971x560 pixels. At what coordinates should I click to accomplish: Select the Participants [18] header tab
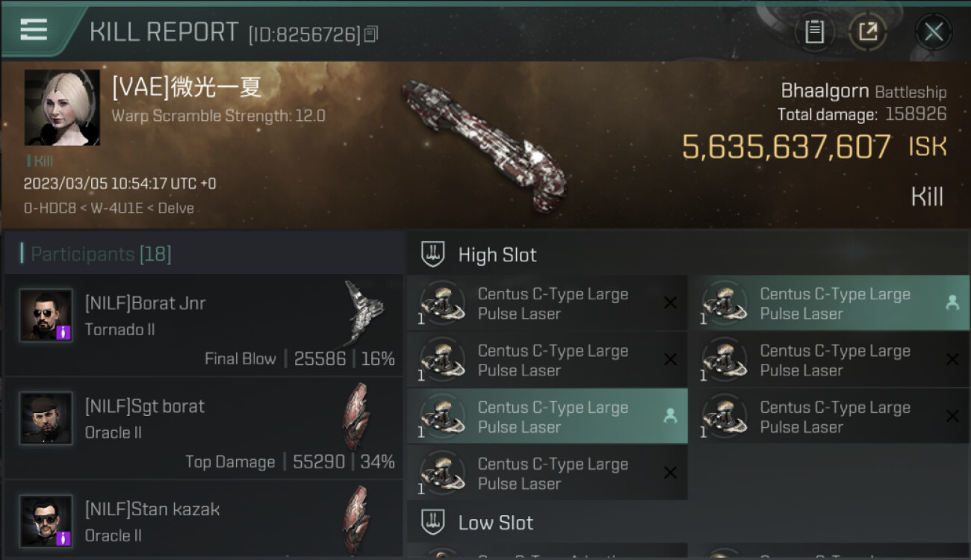(101, 255)
